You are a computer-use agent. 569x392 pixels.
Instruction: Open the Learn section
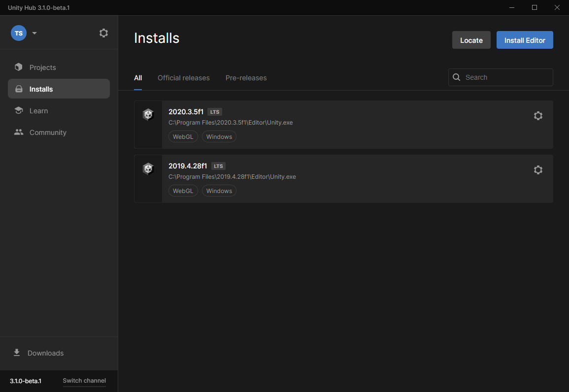[x=59, y=111]
